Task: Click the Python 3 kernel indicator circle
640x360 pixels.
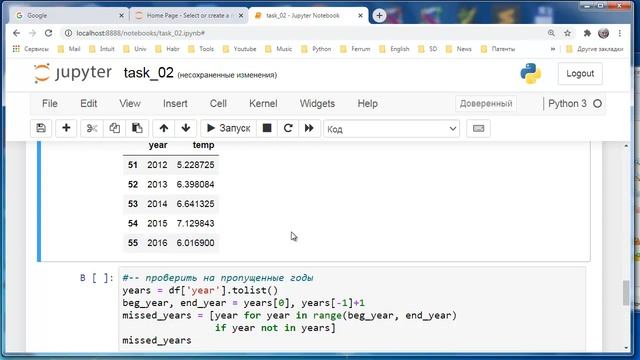Action: [x=598, y=104]
